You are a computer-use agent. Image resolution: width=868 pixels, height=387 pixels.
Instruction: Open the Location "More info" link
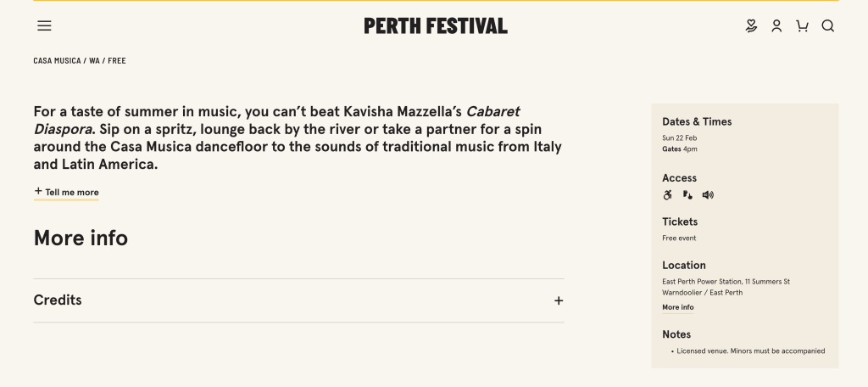coord(677,307)
